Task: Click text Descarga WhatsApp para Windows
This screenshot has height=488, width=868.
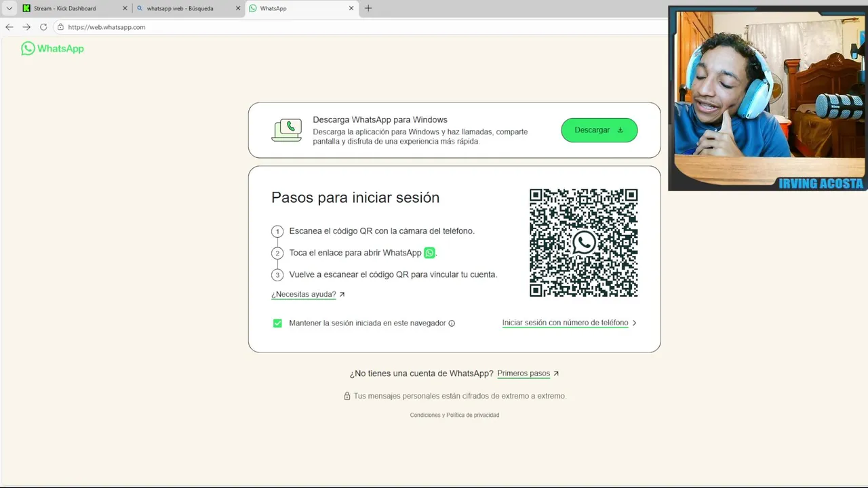Action: (x=380, y=120)
